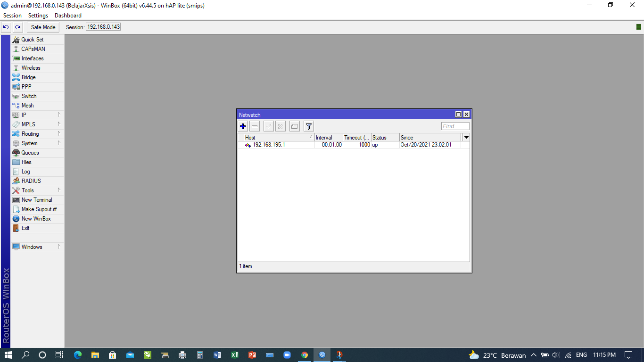Click the taskbar clock 11:15 PM
The image size is (644, 362).
604,355
